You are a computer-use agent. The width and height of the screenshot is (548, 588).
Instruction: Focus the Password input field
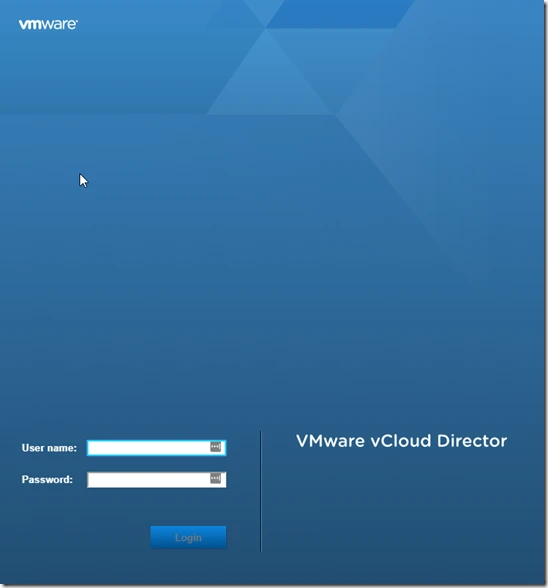(x=156, y=480)
